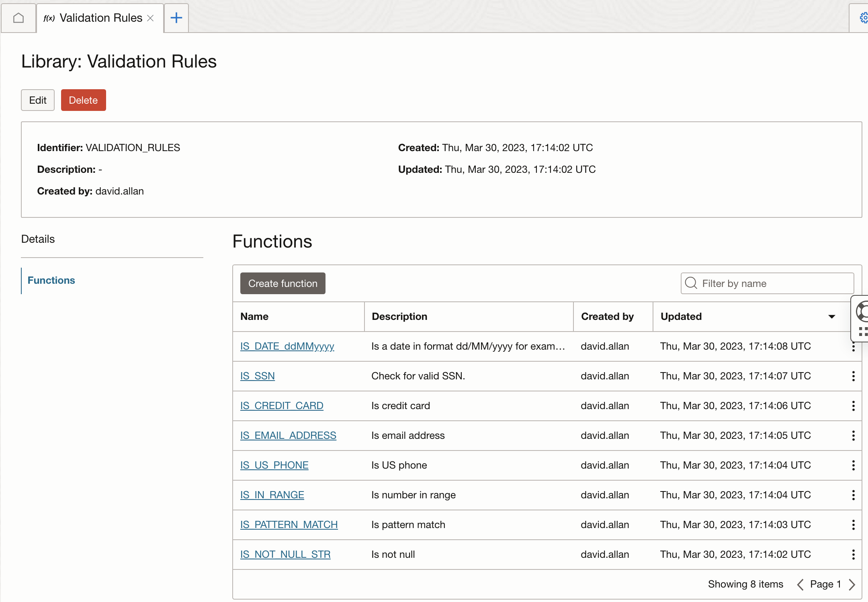Select the Functions section in the sidebar
The width and height of the screenshot is (868, 602).
click(51, 281)
